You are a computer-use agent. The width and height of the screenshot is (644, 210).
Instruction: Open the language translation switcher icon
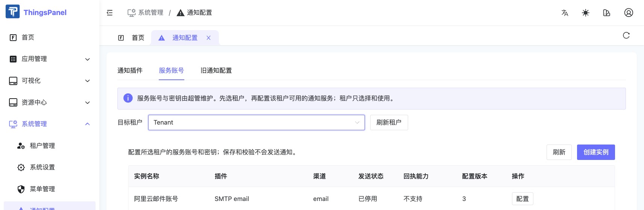coord(565,13)
